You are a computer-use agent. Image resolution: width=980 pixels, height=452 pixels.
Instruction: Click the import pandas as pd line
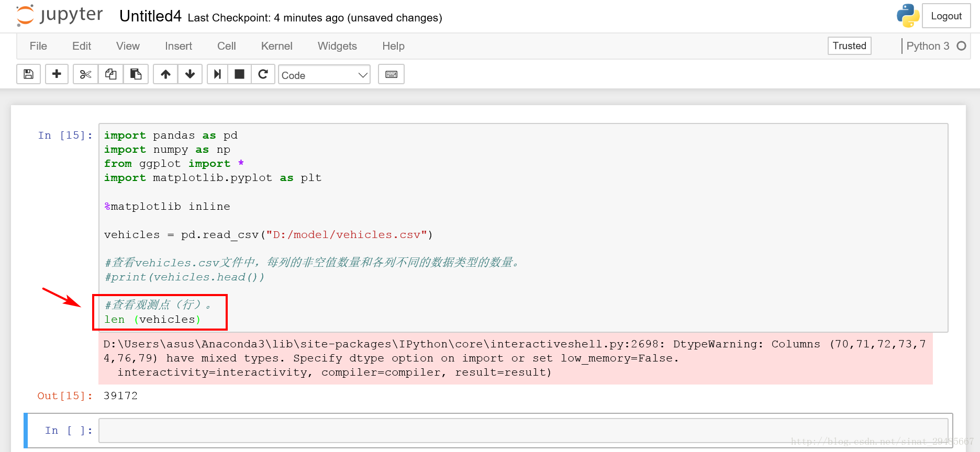[171, 135]
